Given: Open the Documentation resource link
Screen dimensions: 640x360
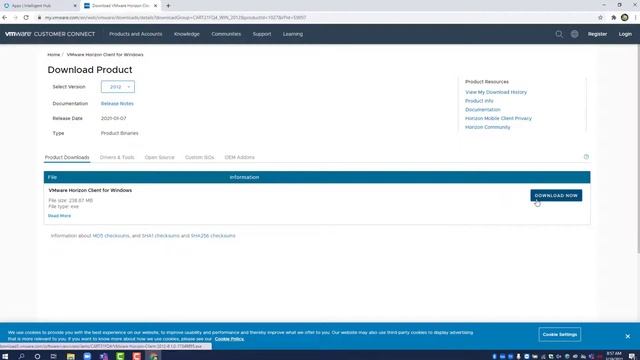Looking at the screenshot, I should pyautogui.click(x=482, y=110).
